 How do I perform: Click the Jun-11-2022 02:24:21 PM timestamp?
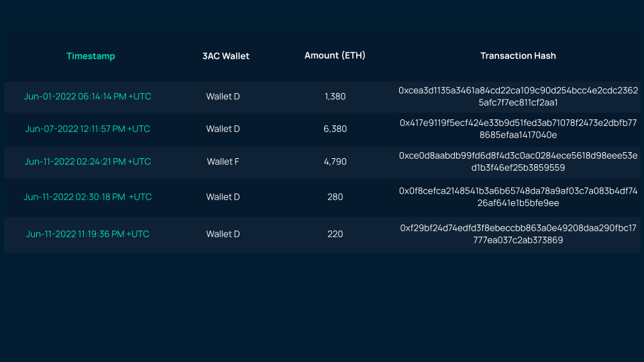88,162
